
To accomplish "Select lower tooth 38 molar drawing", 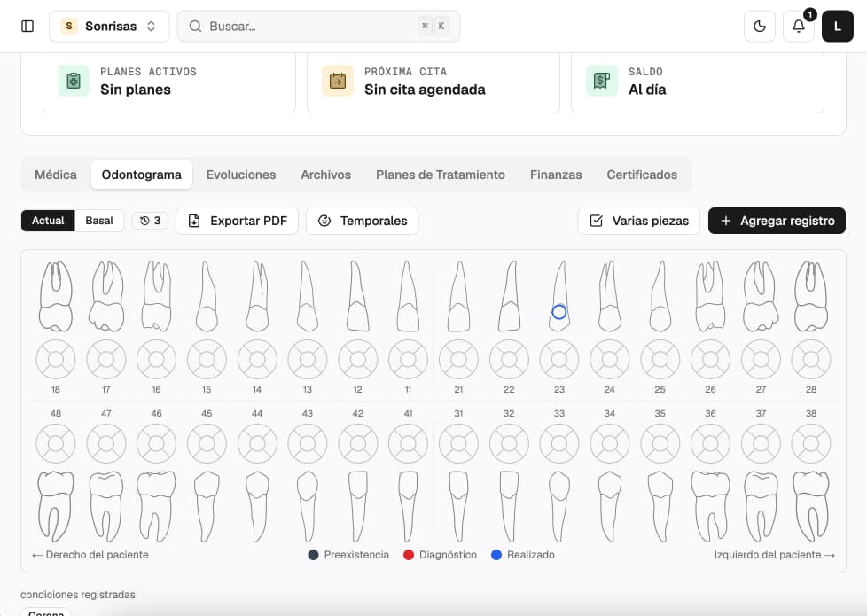I will click(x=811, y=506).
